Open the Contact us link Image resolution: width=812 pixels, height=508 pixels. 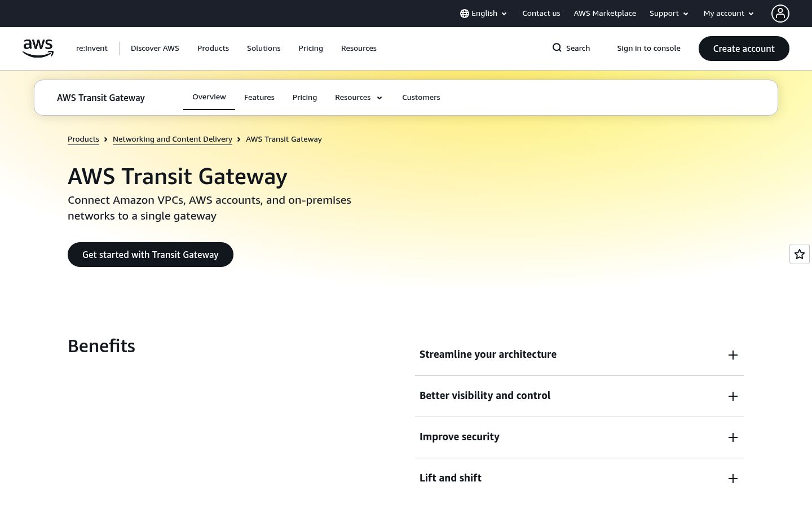541,14
